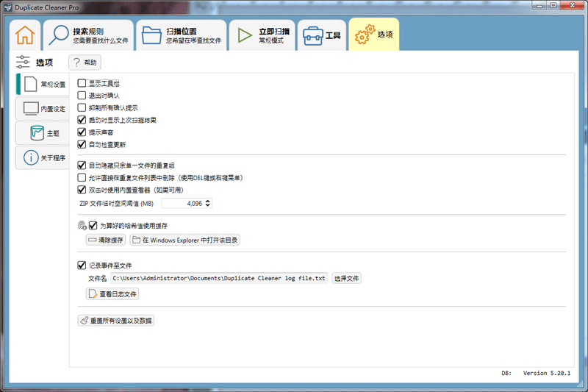Click the play triangle icon of 立即扫描
The height and width of the screenshot is (392, 588).
tap(245, 35)
